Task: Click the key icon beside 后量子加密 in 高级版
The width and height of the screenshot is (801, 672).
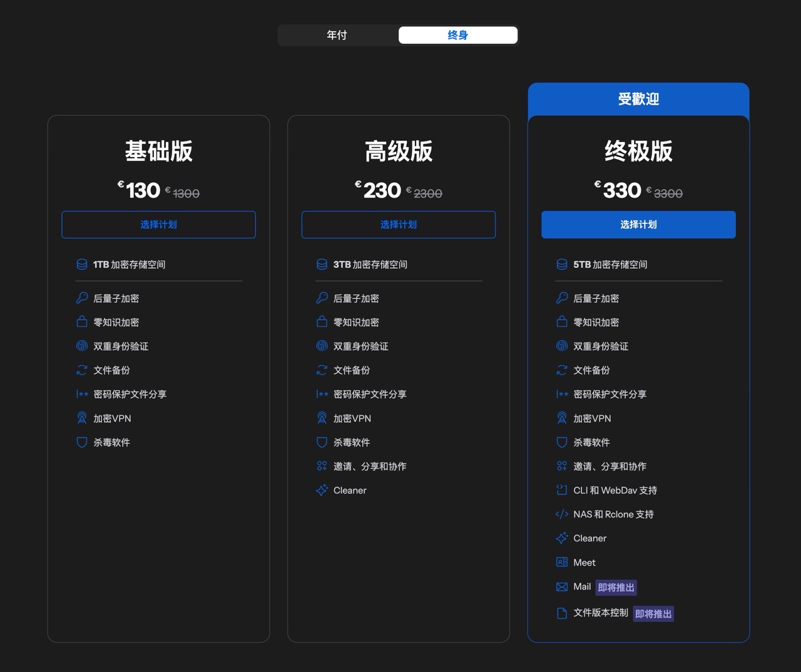Action: click(322, 298)
